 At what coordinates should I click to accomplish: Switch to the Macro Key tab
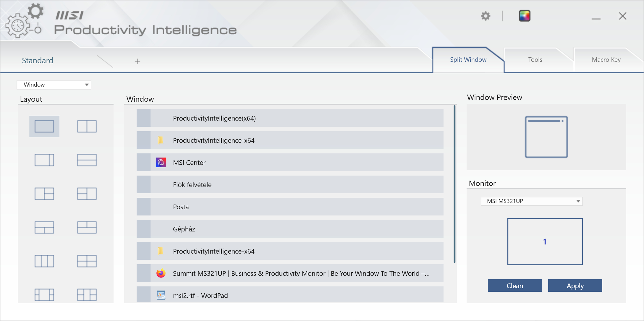606,60
